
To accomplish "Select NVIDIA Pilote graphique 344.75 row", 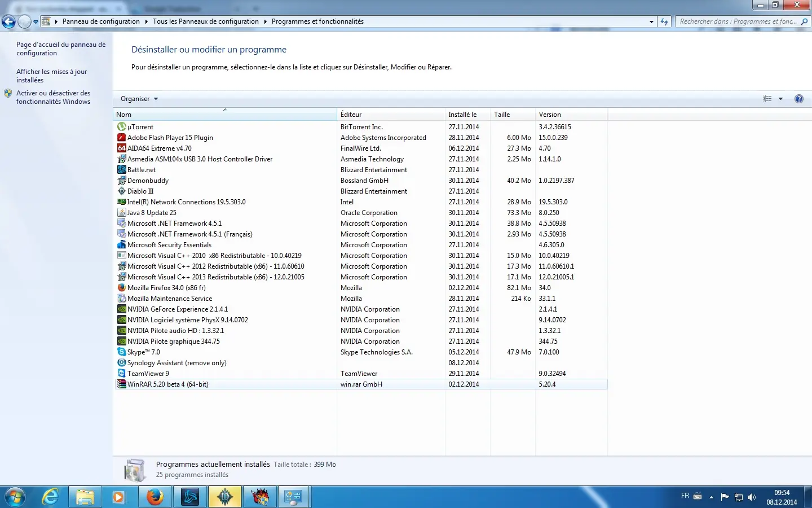I will coord(361,341).
